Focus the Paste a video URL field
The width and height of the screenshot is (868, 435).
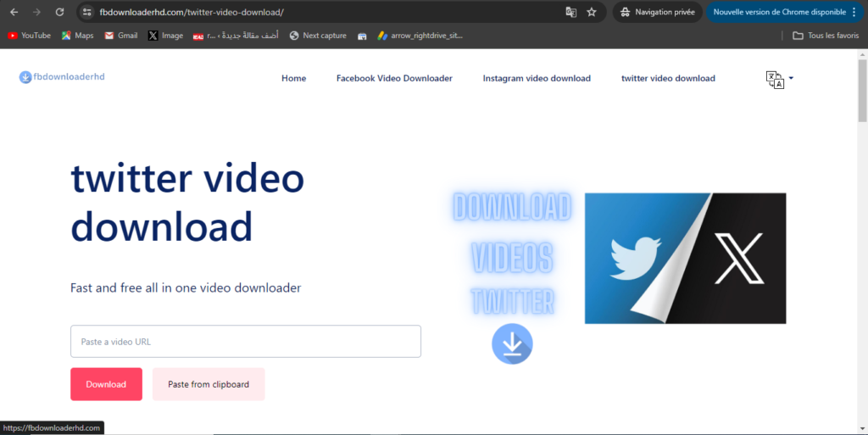pyautogui.click(x=246, y=342)
